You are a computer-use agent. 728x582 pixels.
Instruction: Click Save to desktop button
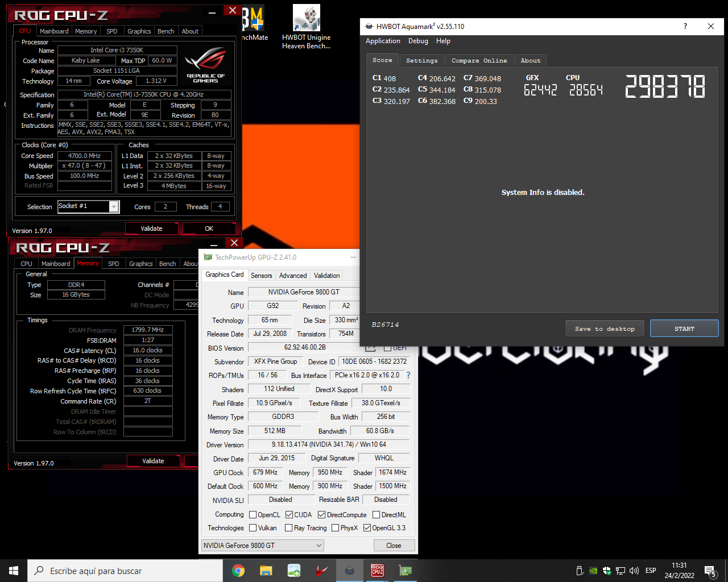pos(605,329)
